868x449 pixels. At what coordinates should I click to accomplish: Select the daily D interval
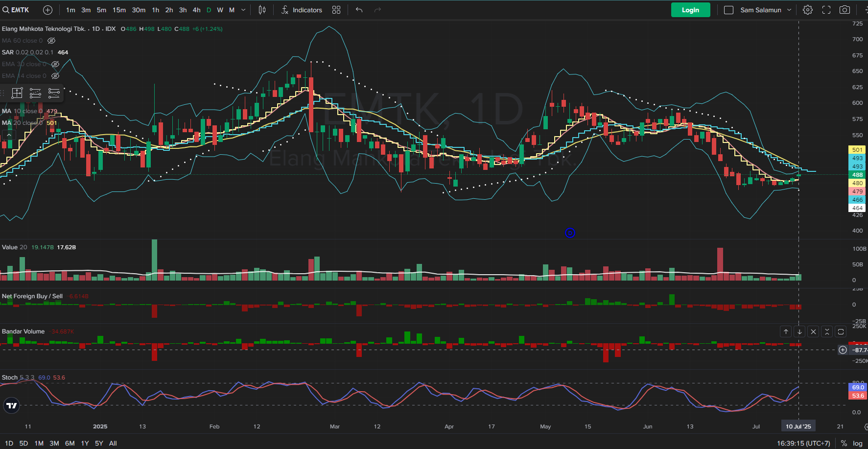coord(209,10)
